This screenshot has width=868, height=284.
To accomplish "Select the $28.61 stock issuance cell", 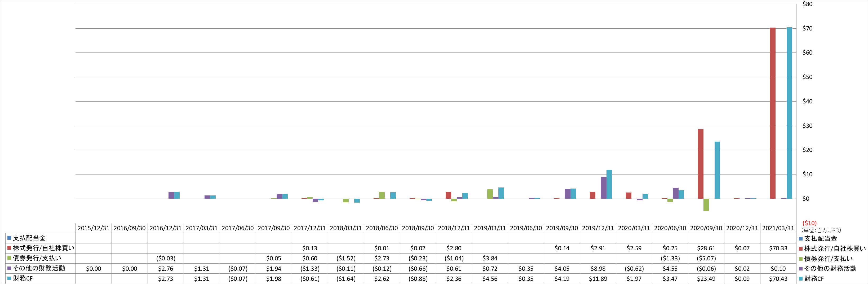I will click(x=706, y=248).
